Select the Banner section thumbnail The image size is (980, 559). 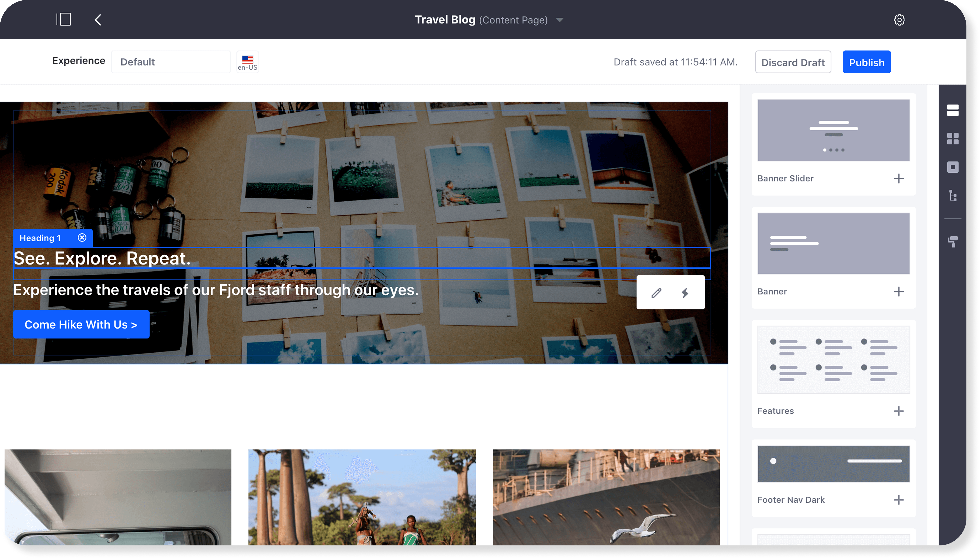point(833,243)
